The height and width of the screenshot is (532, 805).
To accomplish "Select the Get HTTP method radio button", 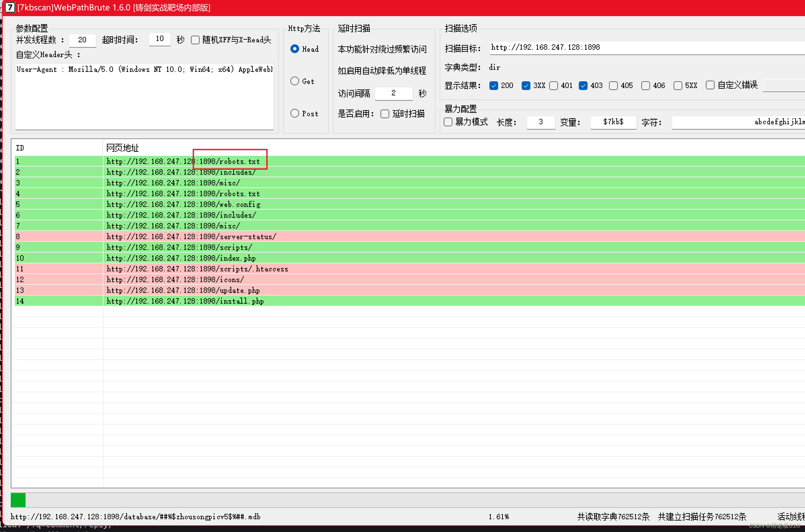I will coord(295,81).
